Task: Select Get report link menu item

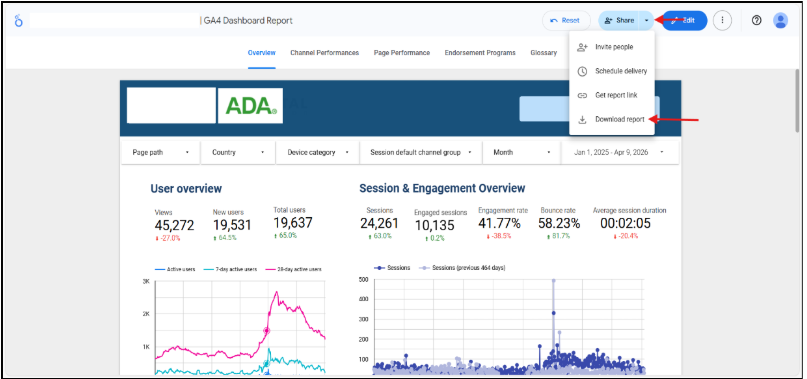Action: [612, 95]
